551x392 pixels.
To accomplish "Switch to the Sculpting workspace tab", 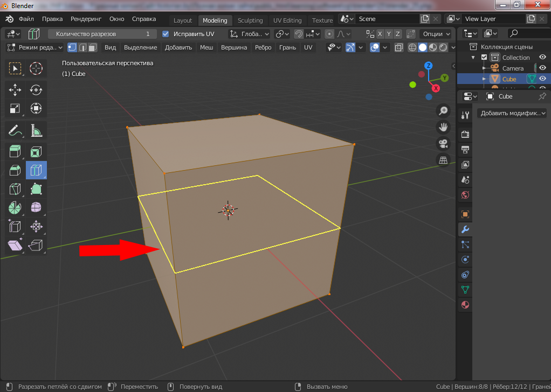I will (250, 20).
